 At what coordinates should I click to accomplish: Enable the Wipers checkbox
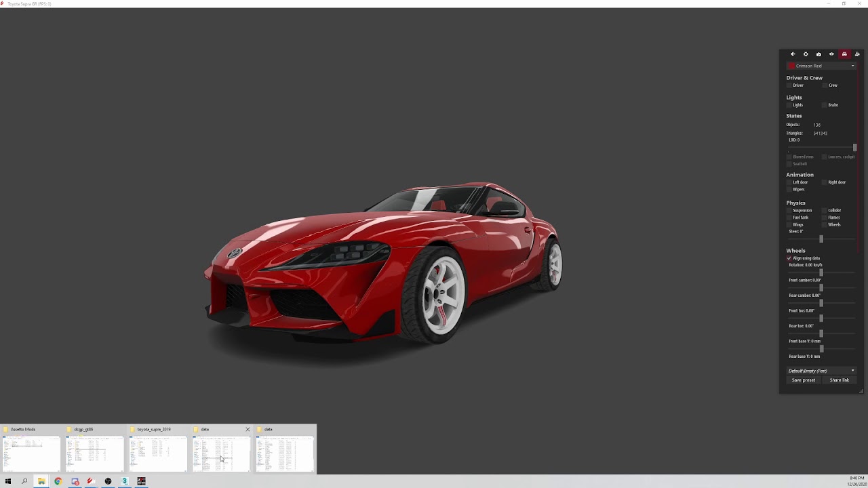coord(789,190)
